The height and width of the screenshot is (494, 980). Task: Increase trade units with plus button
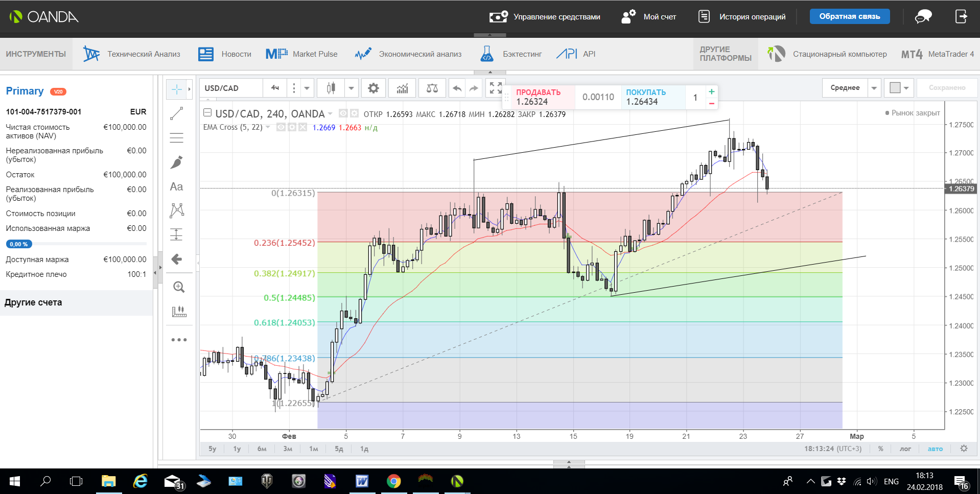pyautogui.click(x=711, y=91)
